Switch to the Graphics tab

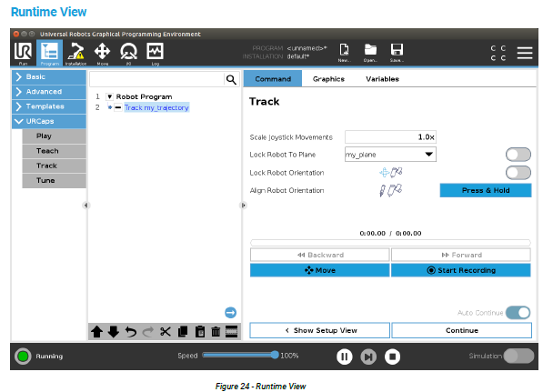328,79
